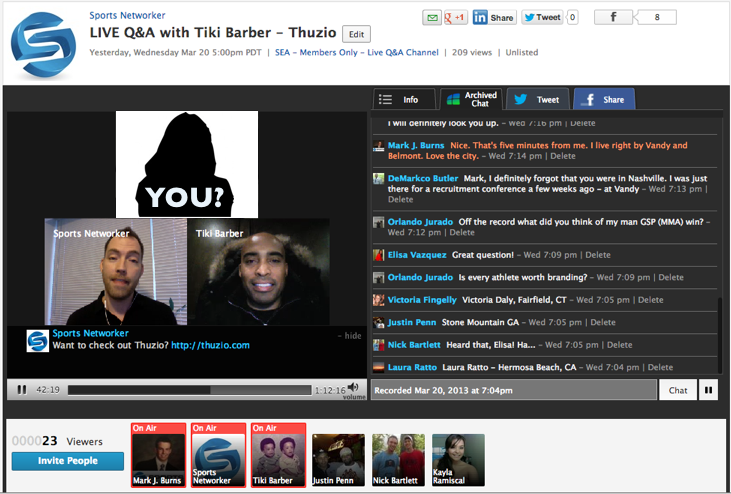Open the Info tab
This screenshot has height=494, width=731.
point(404,99)
